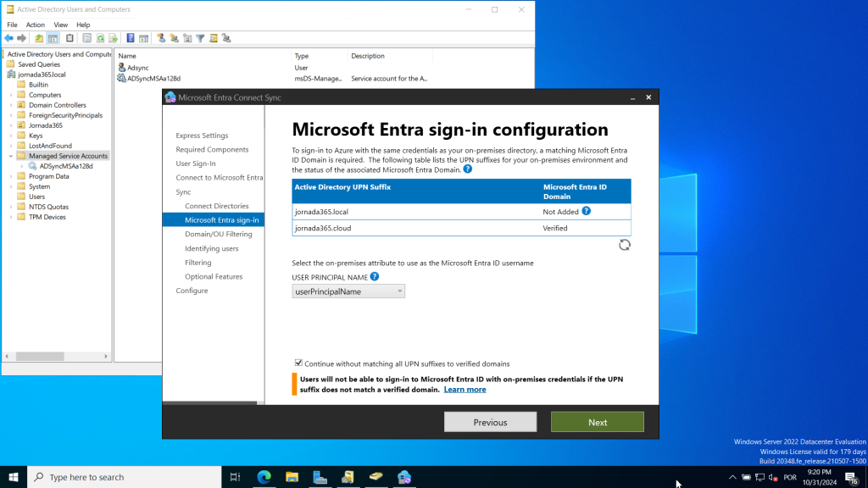868x488 pixels.
Task: Click help icon beside Not Added status
Action: coord(587,211)
